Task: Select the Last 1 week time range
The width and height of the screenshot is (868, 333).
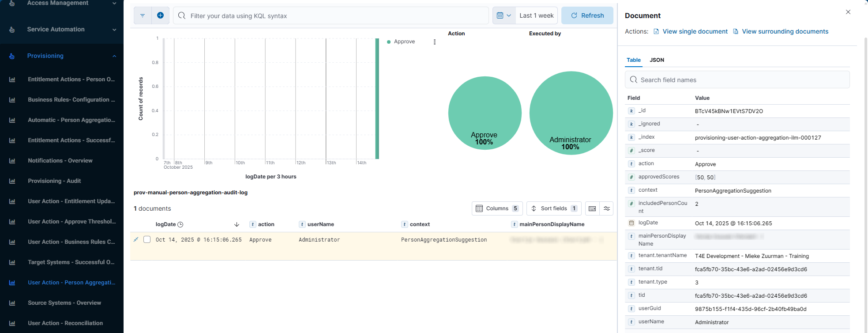Action: click(537, 15)
